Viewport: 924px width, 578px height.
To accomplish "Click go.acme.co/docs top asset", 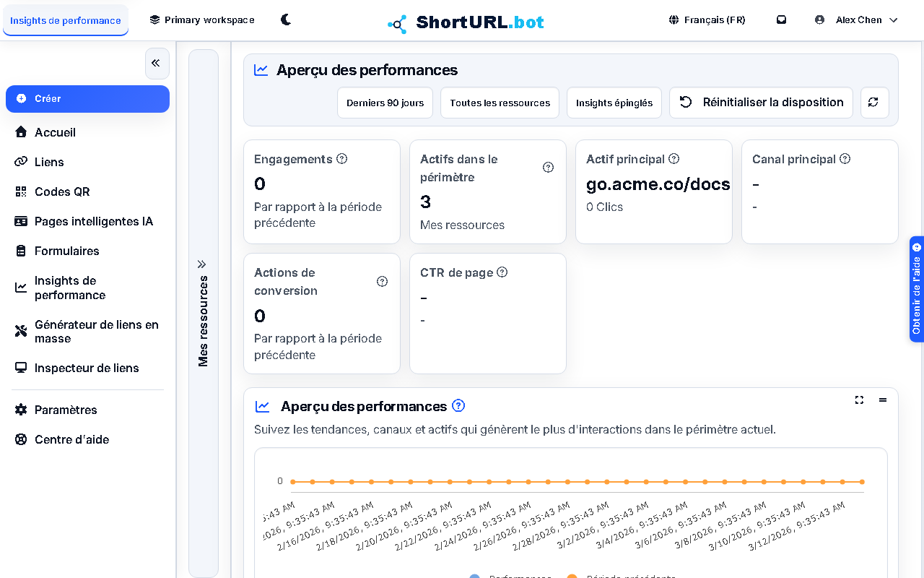I will 658,184.
